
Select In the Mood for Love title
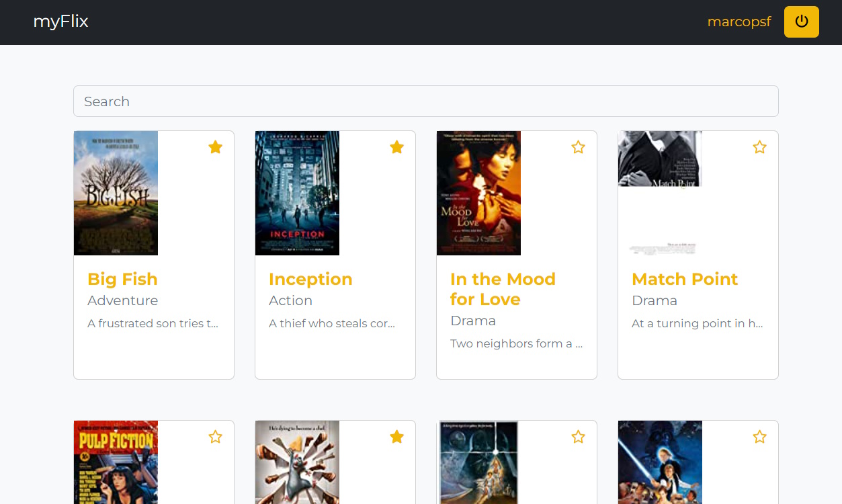(503, 289)
